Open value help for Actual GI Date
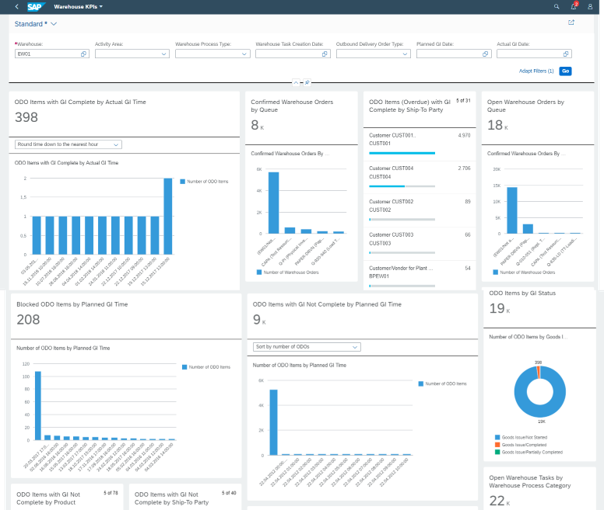 (566, 54)
